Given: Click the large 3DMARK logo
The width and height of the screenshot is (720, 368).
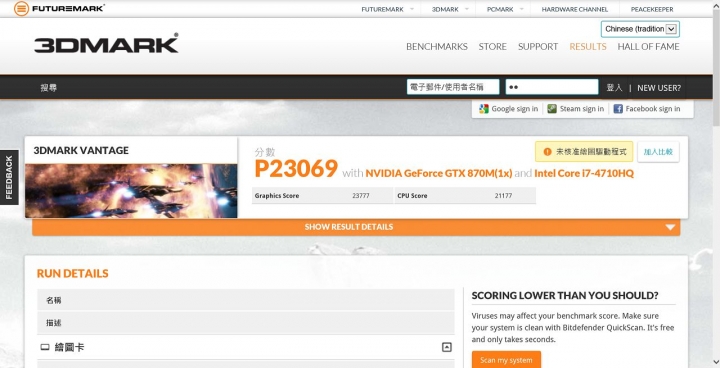Looking at the screenshot, I should click(x=106, y=44).
